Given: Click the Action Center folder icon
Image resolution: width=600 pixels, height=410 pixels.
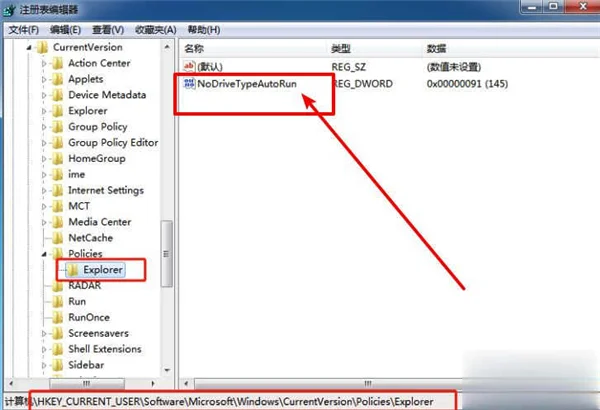Looking at the screenshot, I should (x=57, y=63).
